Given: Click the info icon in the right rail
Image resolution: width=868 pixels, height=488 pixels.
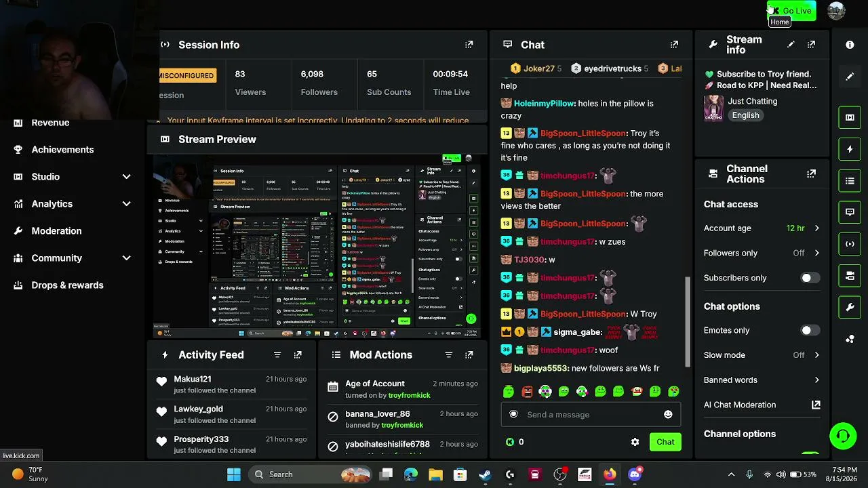Looking at the screenshot, I should coord(850,45).
